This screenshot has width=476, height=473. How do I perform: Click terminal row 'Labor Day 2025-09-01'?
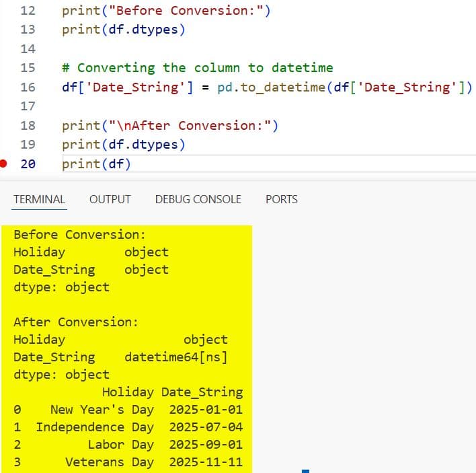[x=128, y=445]
